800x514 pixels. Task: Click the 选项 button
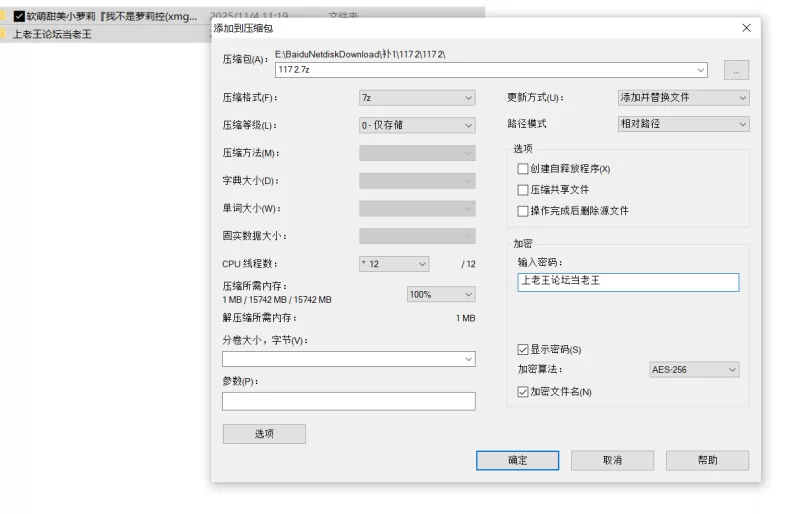point(264,434)
